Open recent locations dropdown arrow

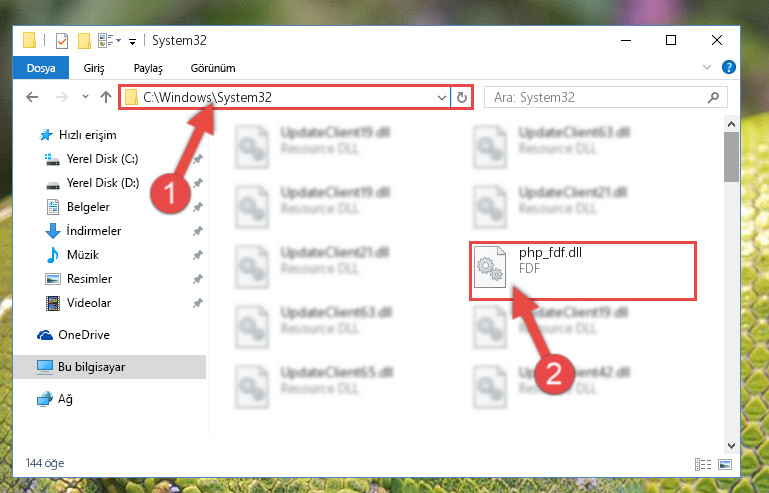pos(85,97)
